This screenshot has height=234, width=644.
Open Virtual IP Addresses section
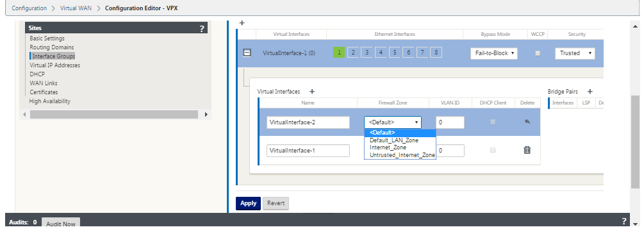pyautogui.click(x=55, y=65)
